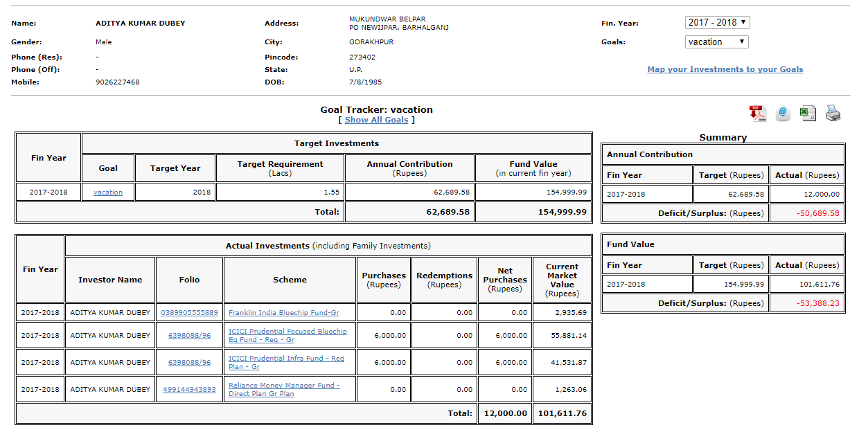868x432 pixels.
Task: Click market value 1,263.06
Action: [571, 390]
